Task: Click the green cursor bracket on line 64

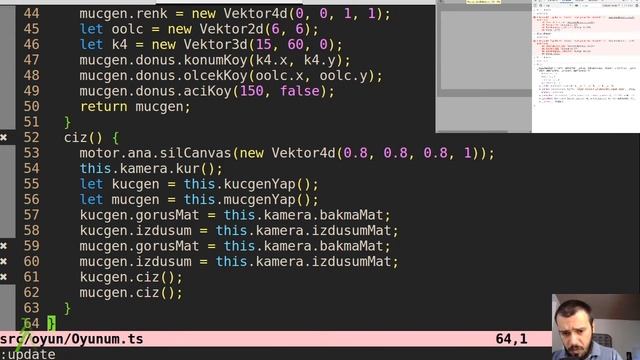Action: (x=51, y=323)
